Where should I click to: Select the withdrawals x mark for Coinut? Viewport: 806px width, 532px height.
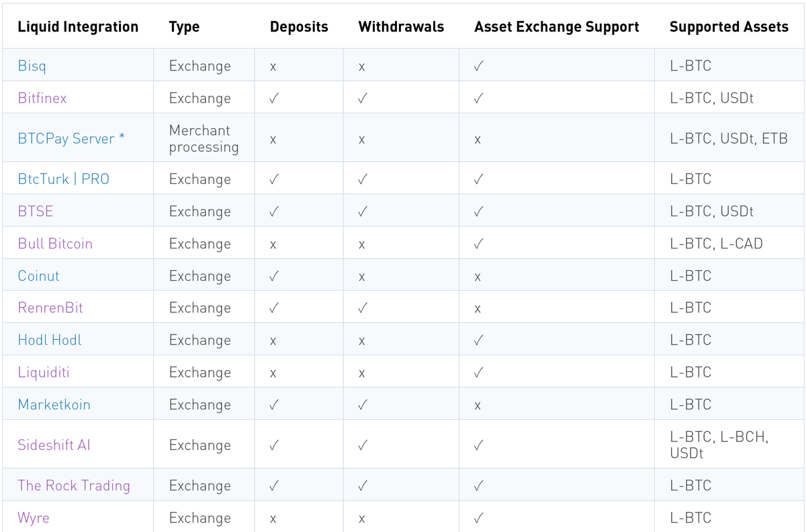(x=362, y=277)
